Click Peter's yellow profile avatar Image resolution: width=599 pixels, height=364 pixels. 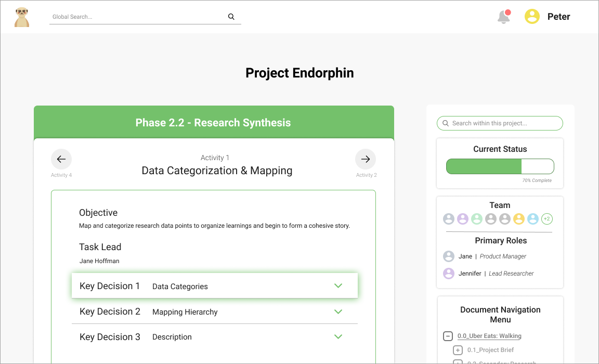(532, 17)
